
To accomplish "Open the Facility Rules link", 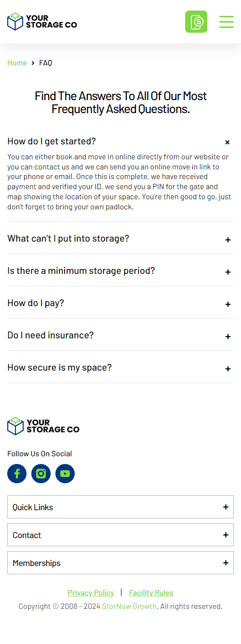I will pyautogui.click(x=151, y=593).
